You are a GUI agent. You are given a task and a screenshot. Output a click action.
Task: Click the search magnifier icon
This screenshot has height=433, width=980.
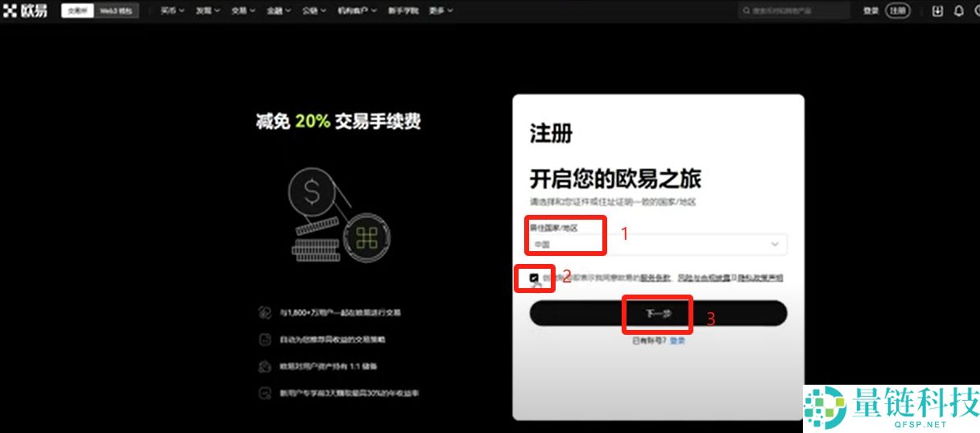[746, 11]
